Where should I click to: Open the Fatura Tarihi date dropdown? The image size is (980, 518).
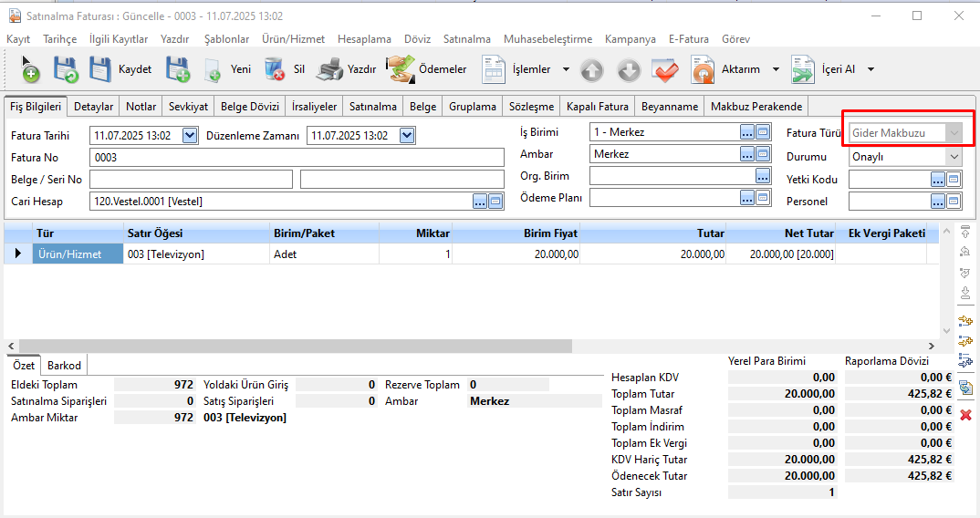point(190,135)
